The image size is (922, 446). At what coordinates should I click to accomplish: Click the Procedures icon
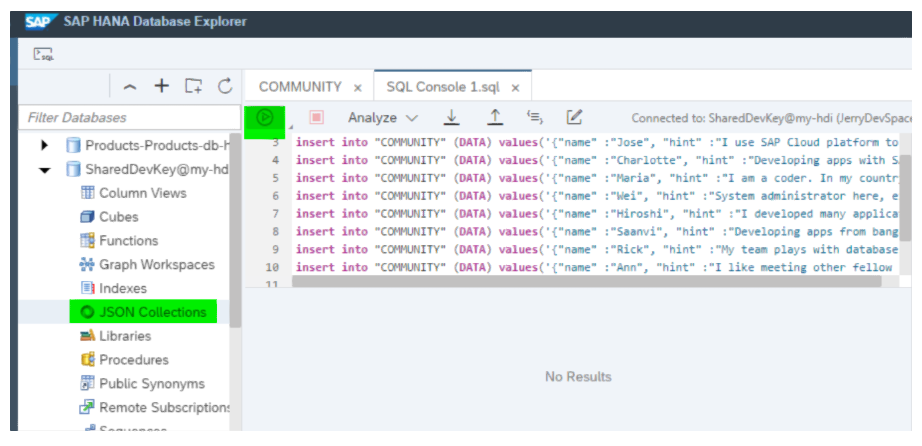[88, 360]
